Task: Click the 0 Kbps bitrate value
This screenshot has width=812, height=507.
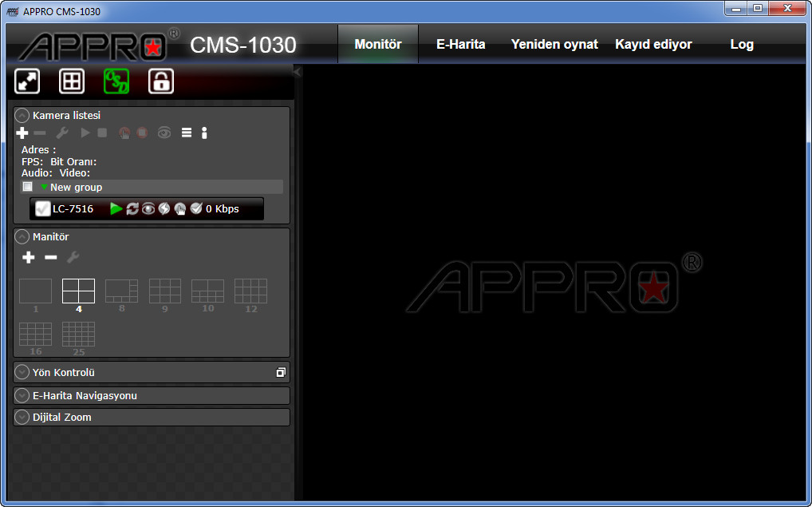Action: [x=223, y=209]
